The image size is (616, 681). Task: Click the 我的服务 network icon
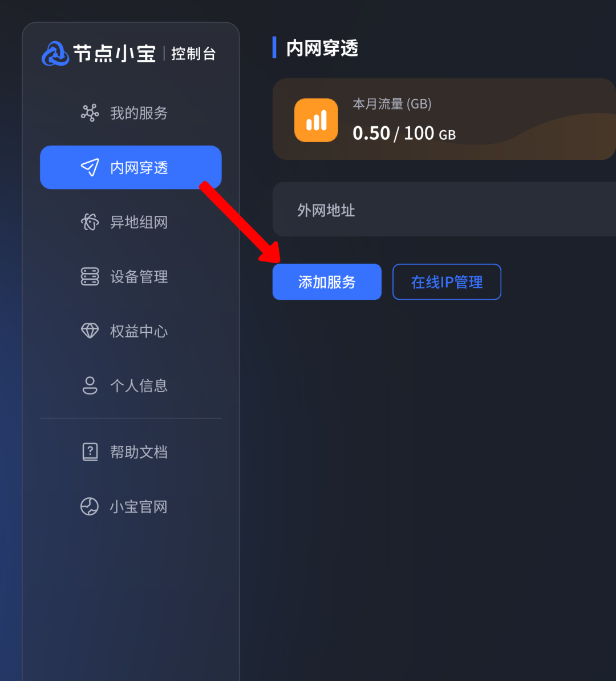90,113
